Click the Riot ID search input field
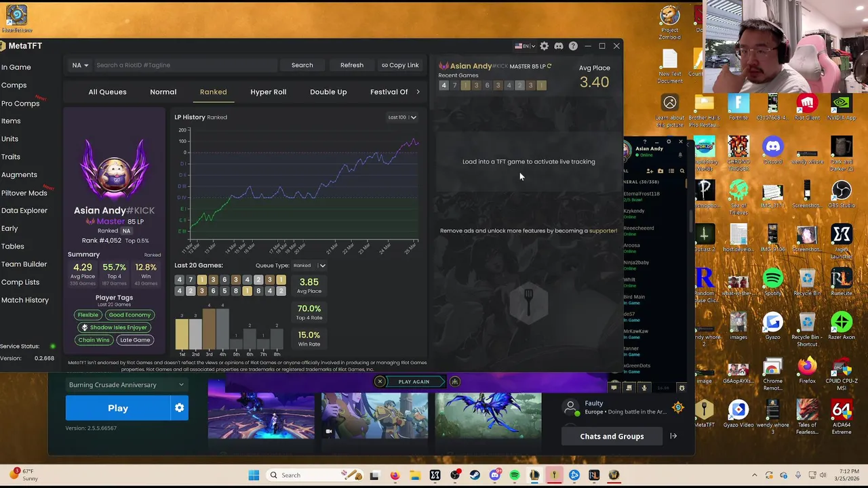Image resolution: width=868 pixels, height=488 pixels. pos(184,65)
